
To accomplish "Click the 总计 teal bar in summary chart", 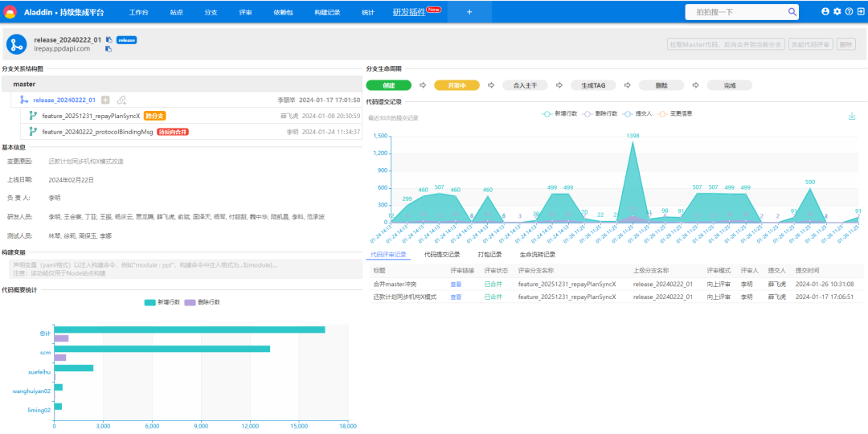I will pos(190,330).
